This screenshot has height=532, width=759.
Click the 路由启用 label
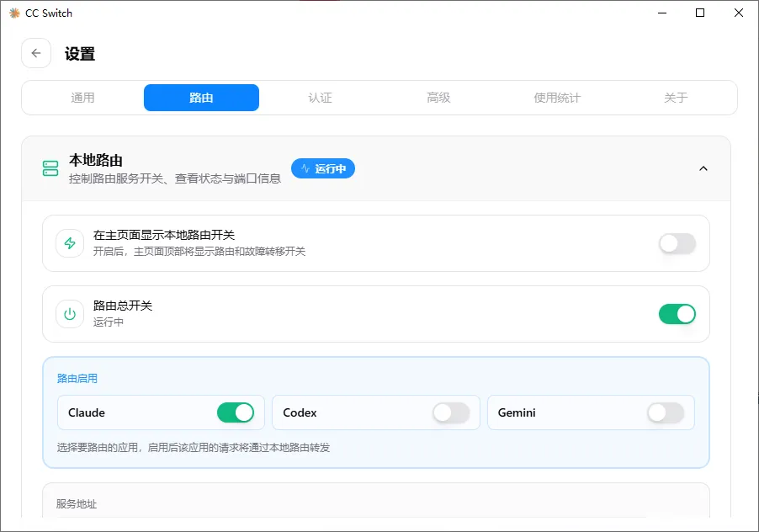pyautogui.click(x=77, y=379)
